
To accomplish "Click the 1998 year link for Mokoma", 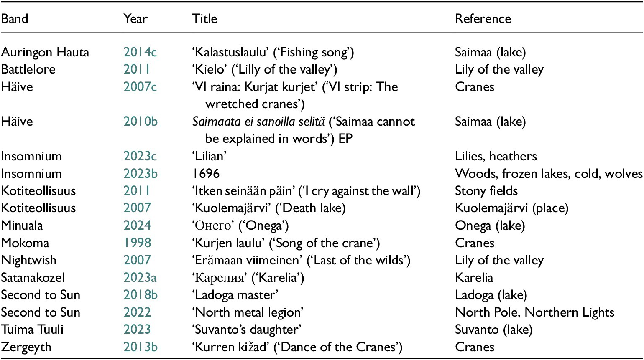I will (137, 243).
